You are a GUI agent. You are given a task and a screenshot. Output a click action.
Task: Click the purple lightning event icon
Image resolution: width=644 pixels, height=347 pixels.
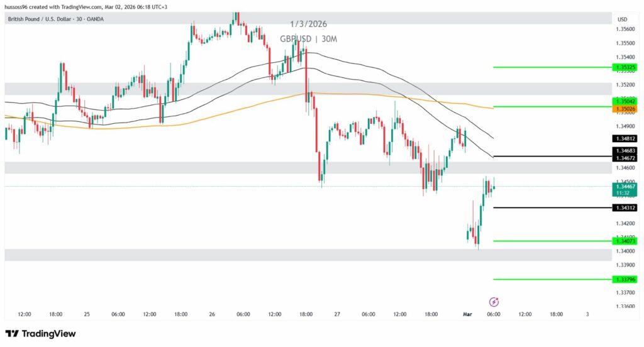[x=494, y=302]
